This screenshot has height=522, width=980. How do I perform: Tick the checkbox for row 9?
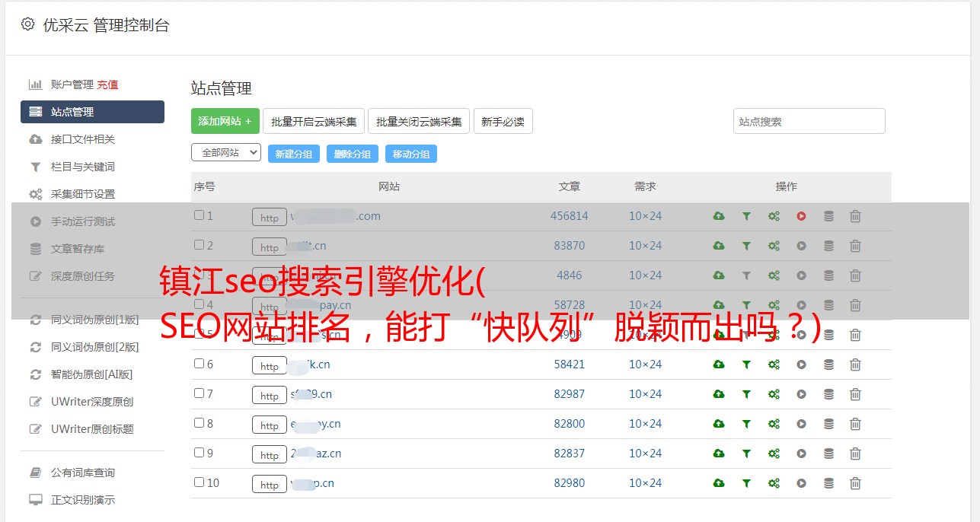(x=199, y=453)
